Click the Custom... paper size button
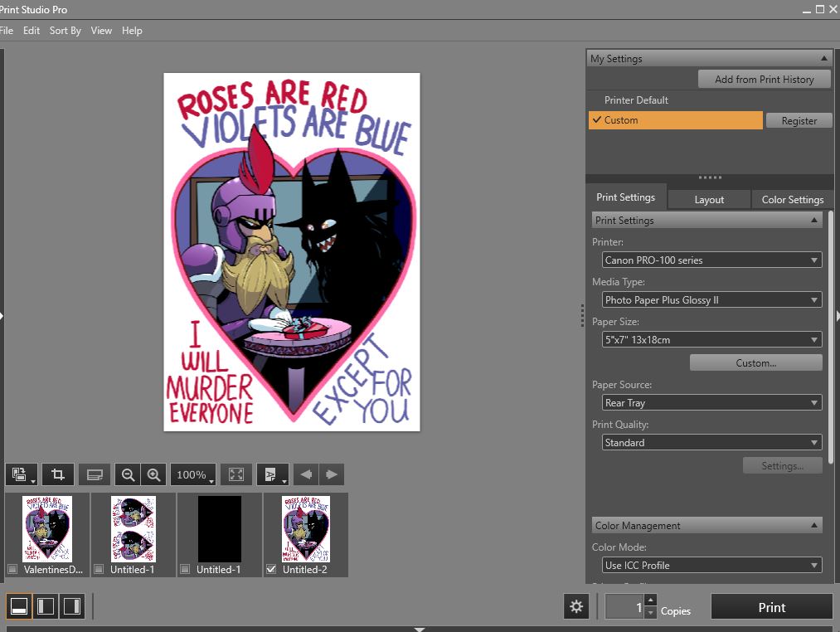This screenshot has width=840, height=632. (756, 363)
